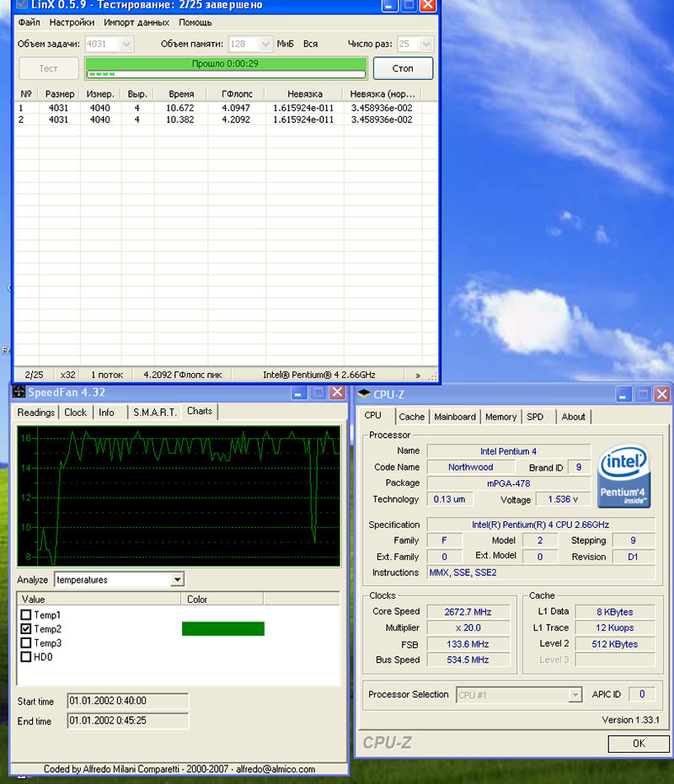Click the Start time field

(127, 701)
